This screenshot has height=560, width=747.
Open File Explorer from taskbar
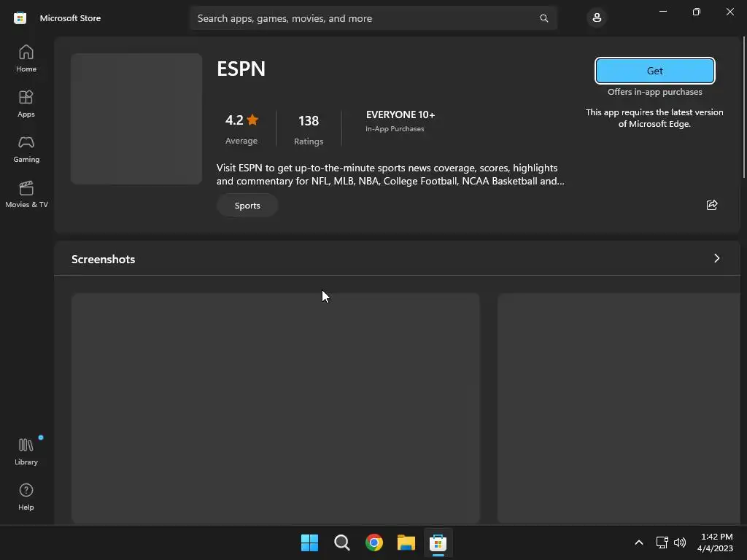(x=406, y=542)
